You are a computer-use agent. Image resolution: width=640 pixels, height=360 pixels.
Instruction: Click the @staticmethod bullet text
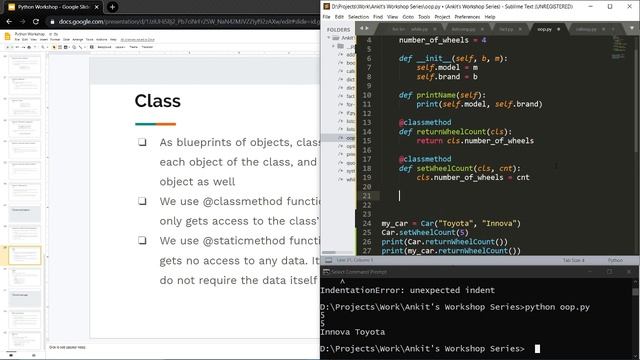coord(240,260)
